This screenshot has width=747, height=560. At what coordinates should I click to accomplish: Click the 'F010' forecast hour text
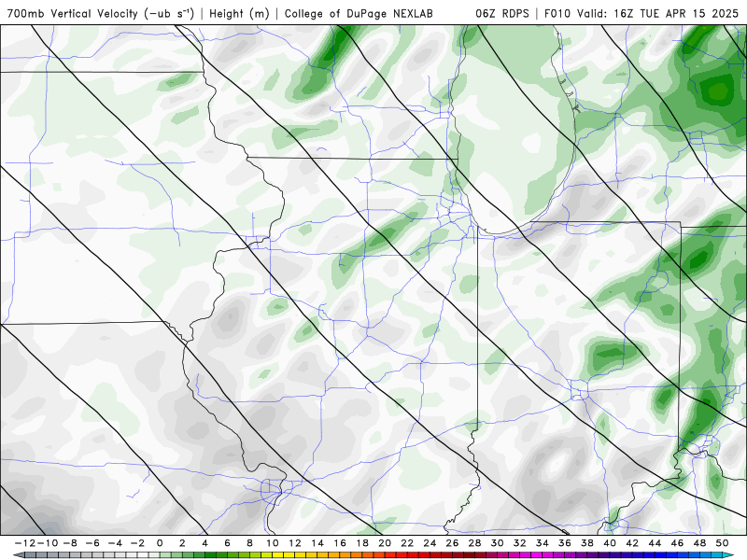(x=557, y=13)
